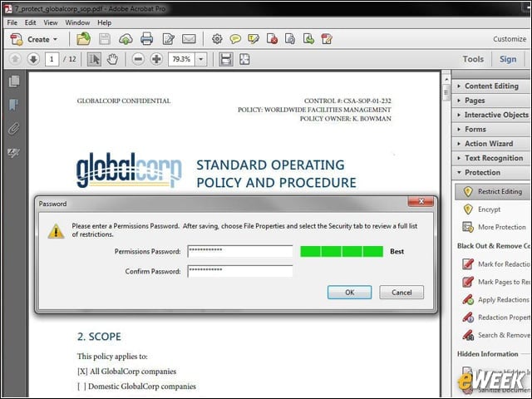
Task: Open Redaction Properties
Action: 496,318
